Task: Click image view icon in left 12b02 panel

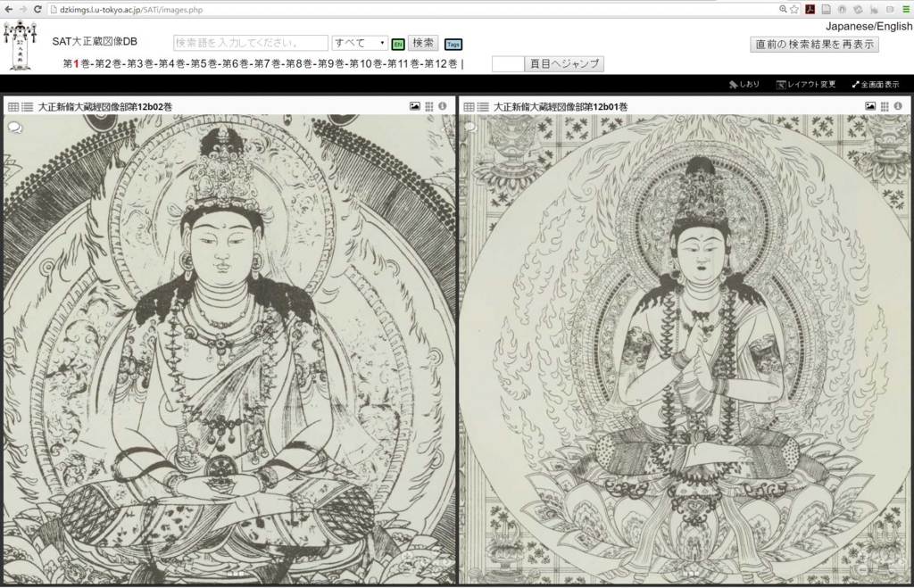Action: pos(414,106)
